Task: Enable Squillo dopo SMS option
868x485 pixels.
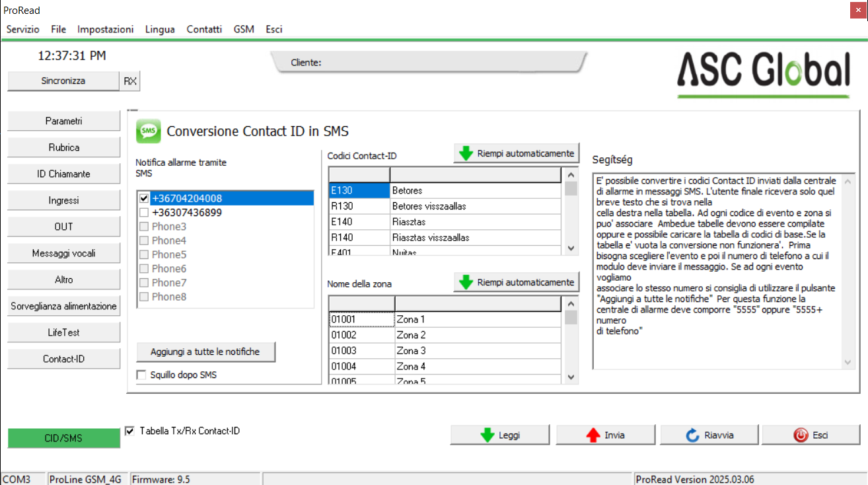Action: 141,375
